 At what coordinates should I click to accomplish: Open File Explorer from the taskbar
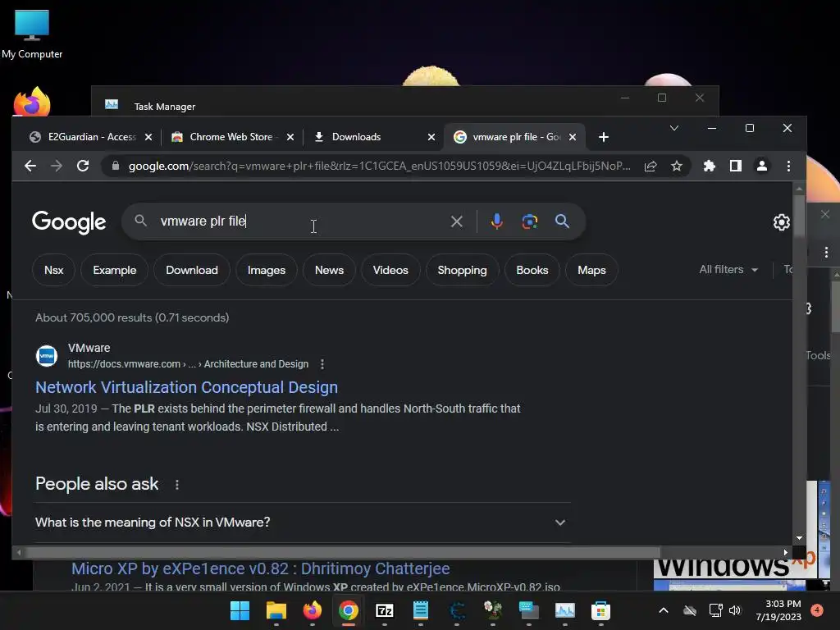[276, 610]
